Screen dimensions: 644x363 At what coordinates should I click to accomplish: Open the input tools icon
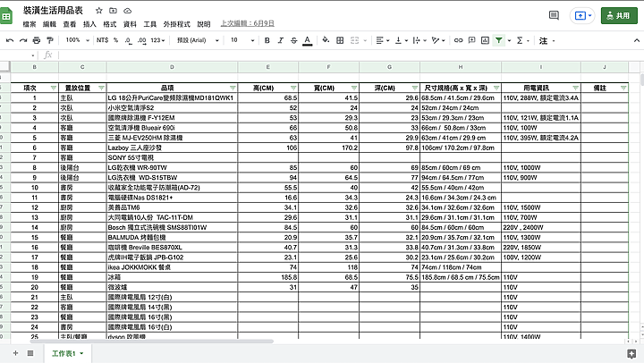(x=544, y=40)
